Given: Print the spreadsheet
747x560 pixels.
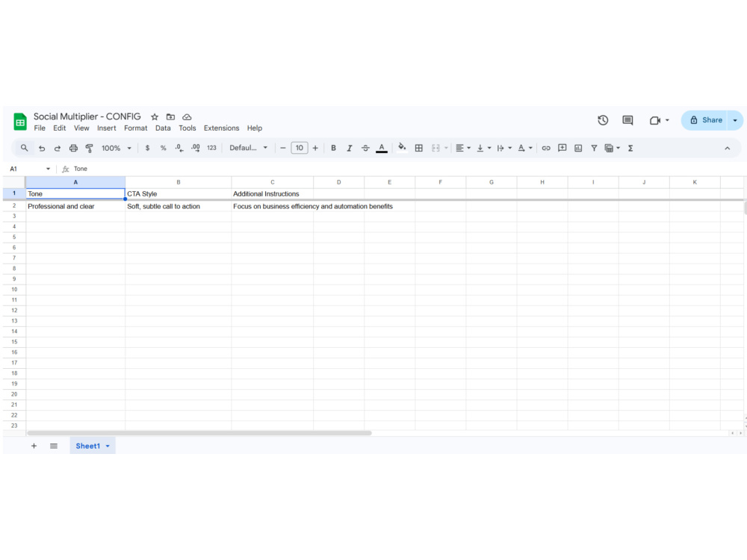Looking at the screenshot, I should [x=73, y=148].
